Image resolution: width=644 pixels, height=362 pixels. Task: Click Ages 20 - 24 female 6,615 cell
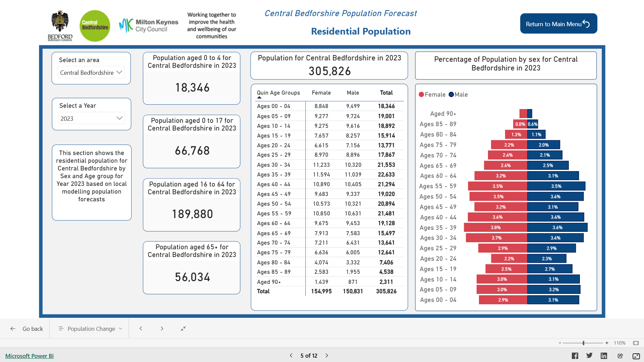point(321,145)
